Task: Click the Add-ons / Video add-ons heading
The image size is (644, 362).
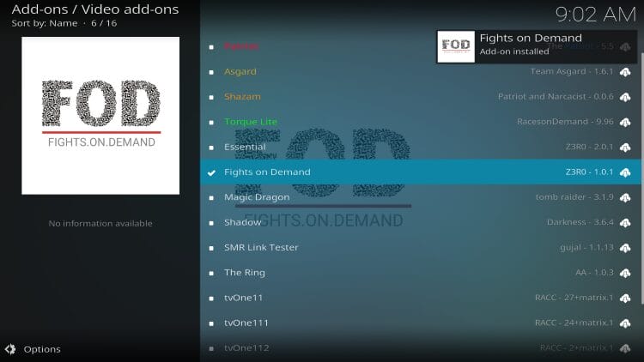Action: pos(95,9)
